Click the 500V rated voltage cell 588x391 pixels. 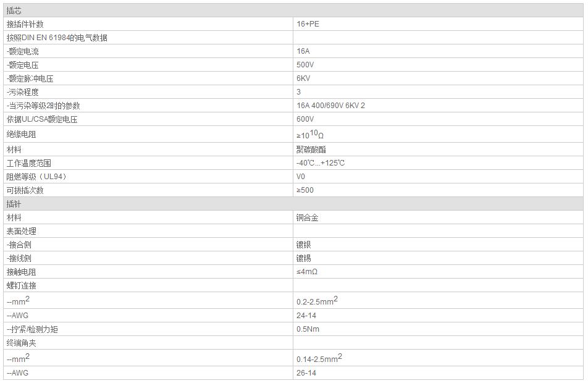coord(305,65)
